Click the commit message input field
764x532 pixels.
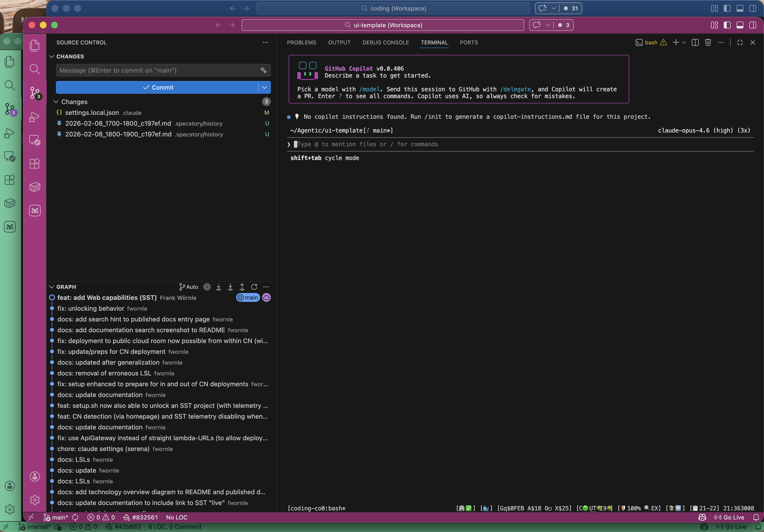click(x=158, y=70)
